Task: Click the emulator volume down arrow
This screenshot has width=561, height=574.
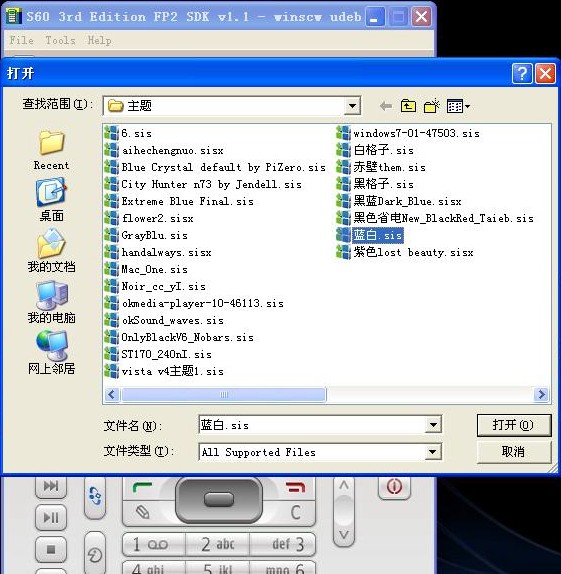Action: tap(344, 534)
